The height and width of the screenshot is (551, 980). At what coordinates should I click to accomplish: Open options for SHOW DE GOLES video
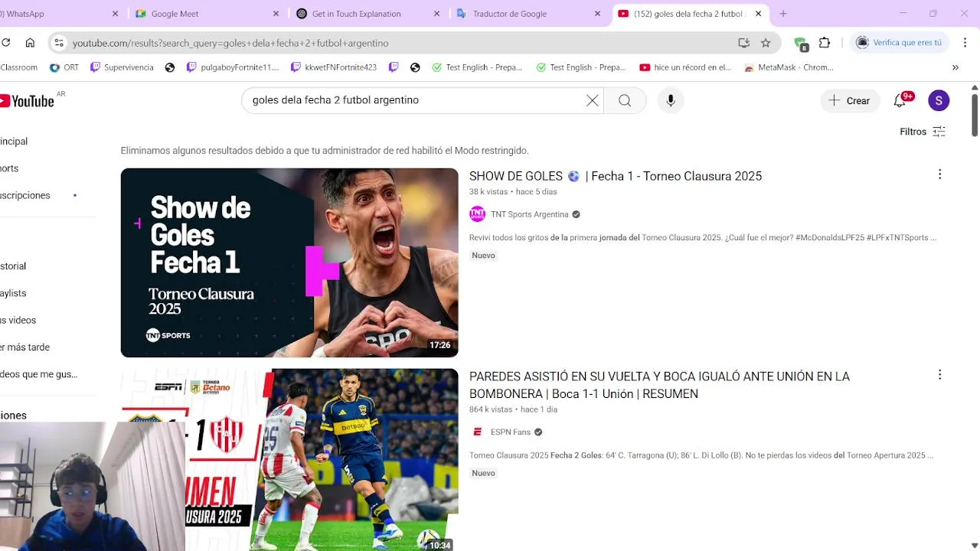pyautogui.click(x=940, y=174)
